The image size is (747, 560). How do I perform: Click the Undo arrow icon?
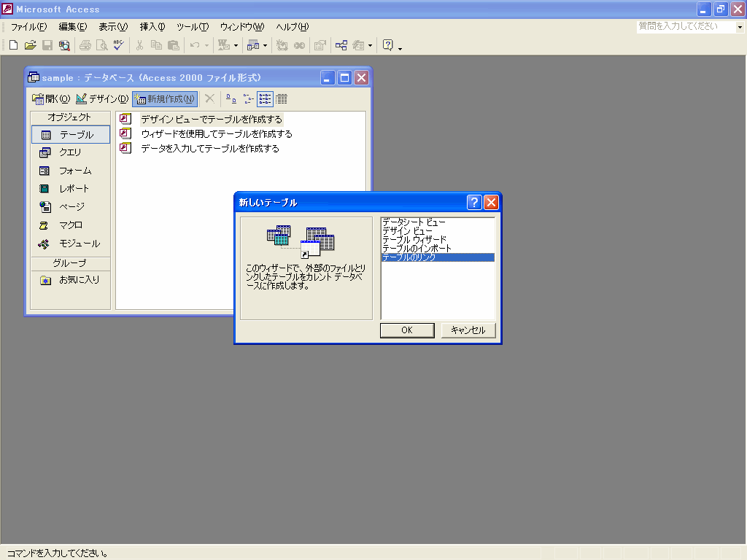[x=194, y=45]
